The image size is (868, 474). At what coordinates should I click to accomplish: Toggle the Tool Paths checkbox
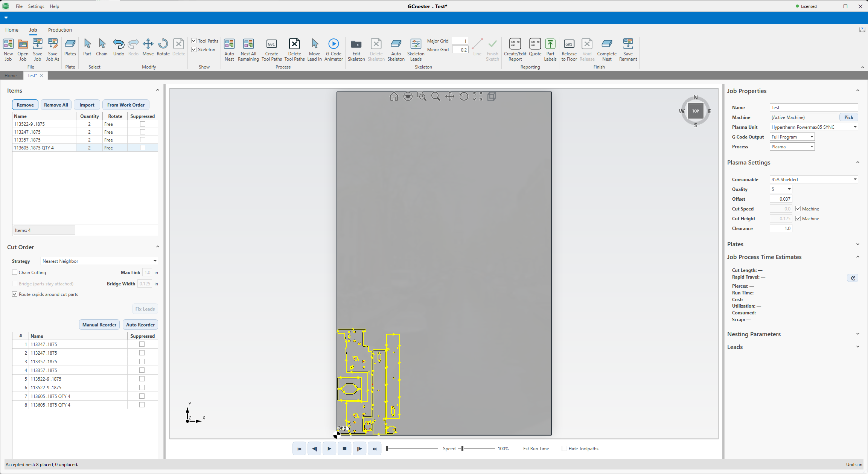[194, 41]
